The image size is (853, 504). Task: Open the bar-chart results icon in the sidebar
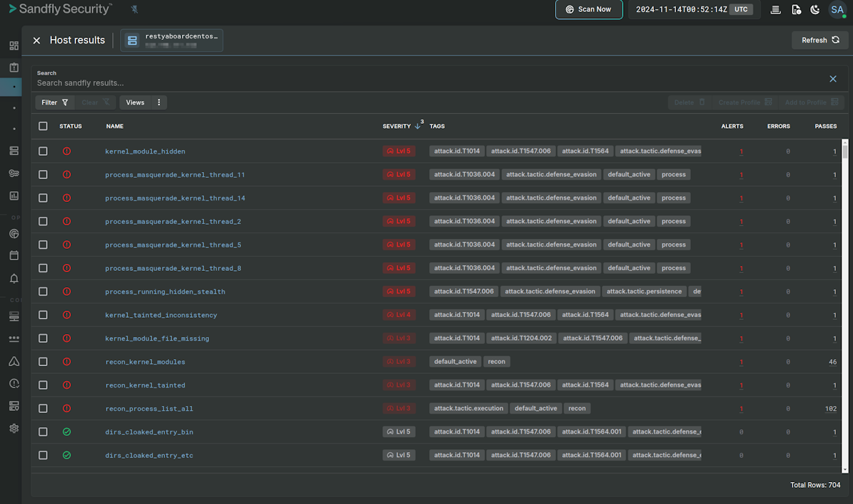[13, 195]
